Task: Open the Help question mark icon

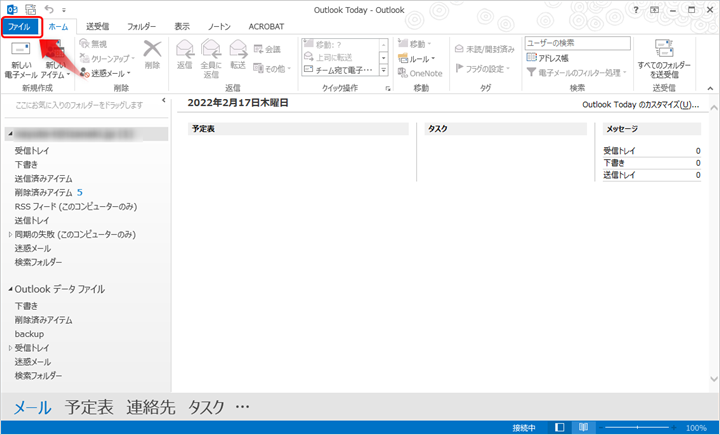Action: click(636, 10)
